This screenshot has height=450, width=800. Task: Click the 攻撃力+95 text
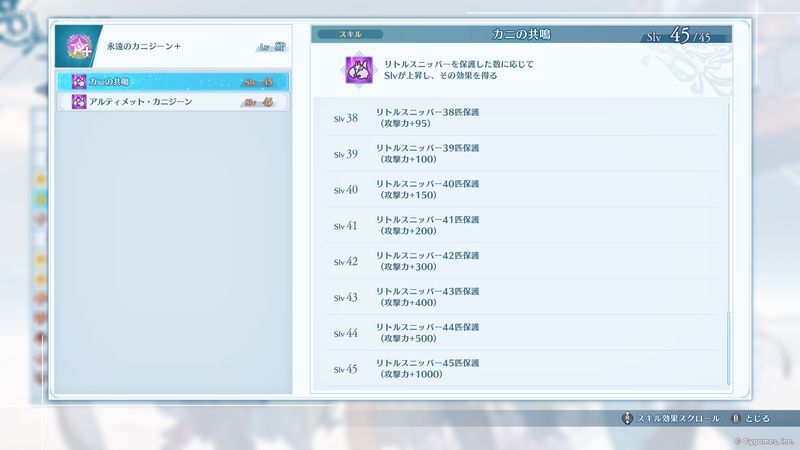[x=405, y=123]
